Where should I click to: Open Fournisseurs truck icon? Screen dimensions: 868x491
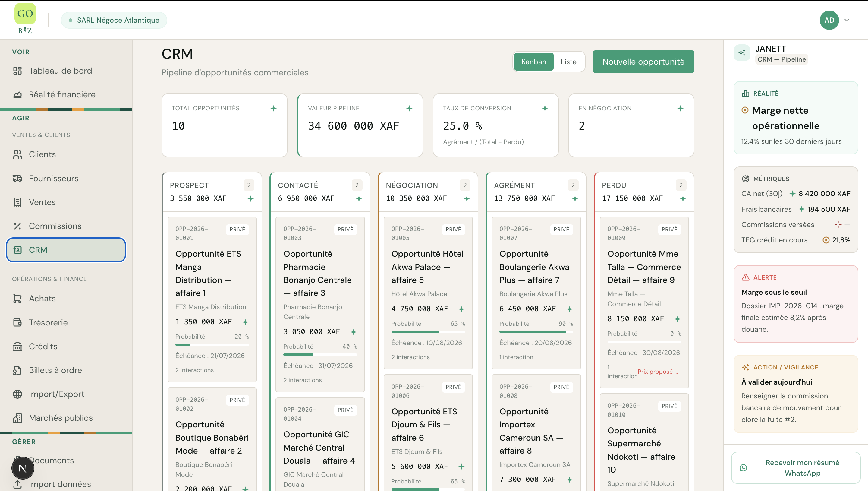tap(17, 178)
